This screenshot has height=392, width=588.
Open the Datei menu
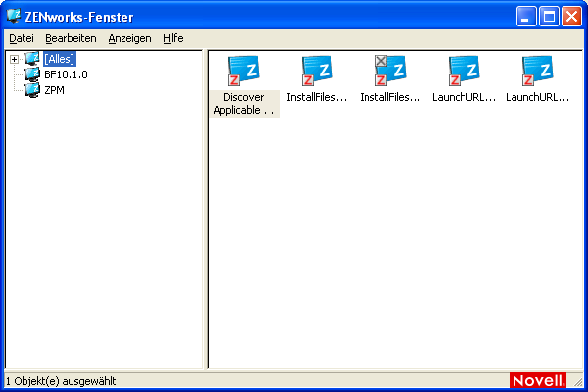[22, 38]
